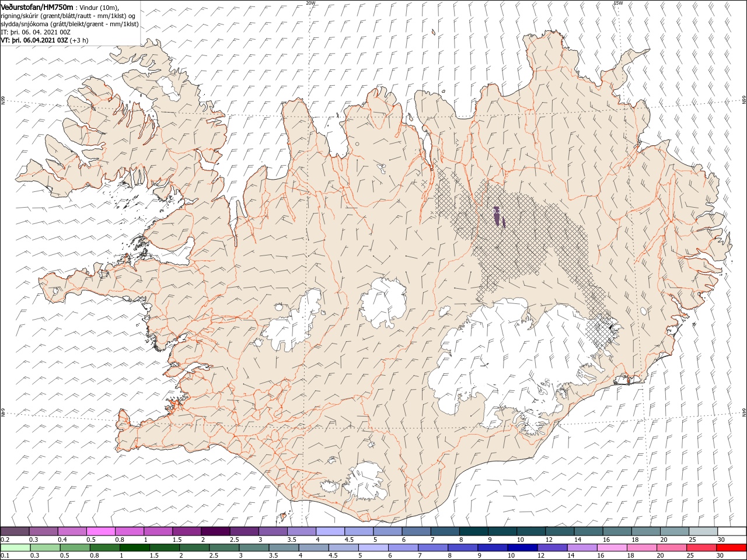Select the snow scale swatch labeled 1
This screenshot has width=747, height=560.
(x=158, y=531)
